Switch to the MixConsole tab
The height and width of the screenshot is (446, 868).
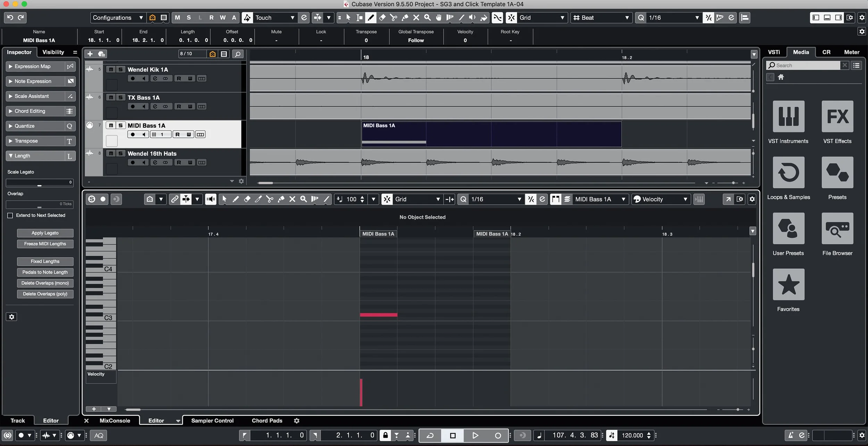pos(115,421)
